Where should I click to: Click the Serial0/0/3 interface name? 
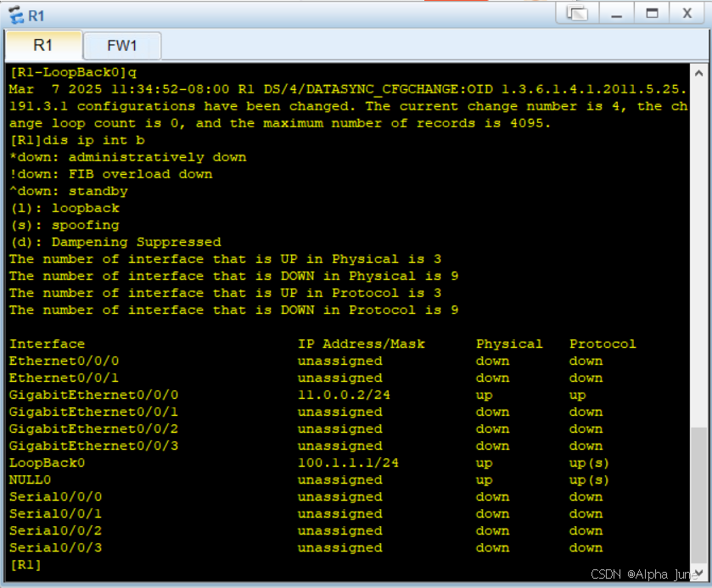click(55, 547)
